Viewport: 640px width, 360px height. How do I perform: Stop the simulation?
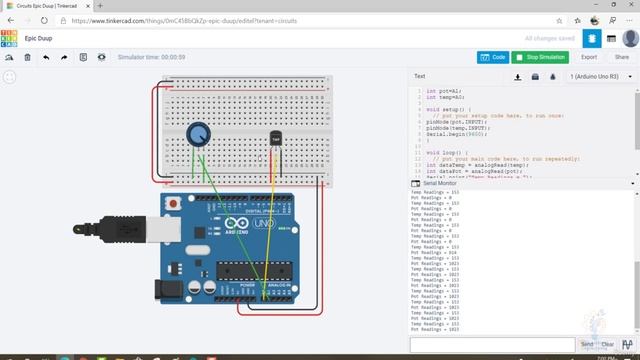coord(540,58)
